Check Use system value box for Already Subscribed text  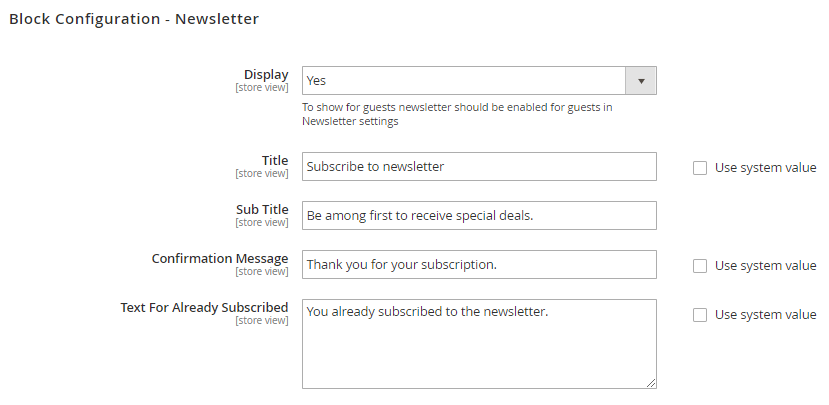[x=700, y=315]
